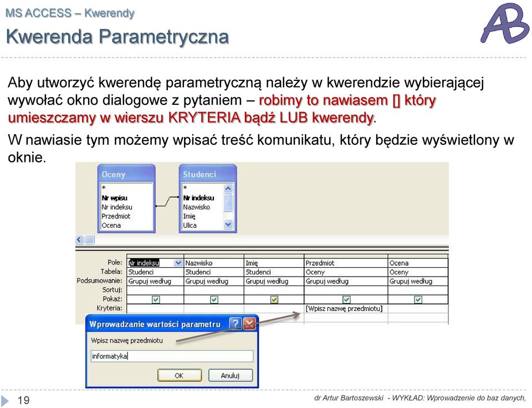This screenshot has width=532, height=408.
Task: Toggle Pokaż checkbox in Nazwisko column
Action: (214, 299)
